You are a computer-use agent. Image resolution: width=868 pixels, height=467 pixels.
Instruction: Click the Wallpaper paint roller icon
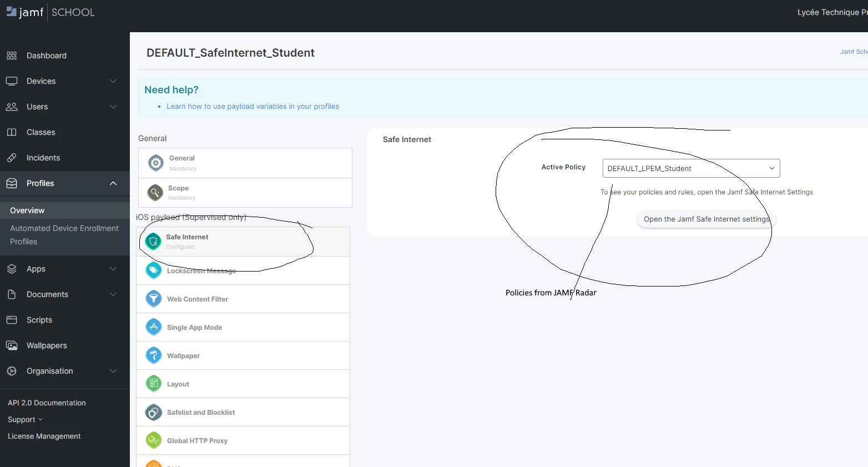coord(154,355)
